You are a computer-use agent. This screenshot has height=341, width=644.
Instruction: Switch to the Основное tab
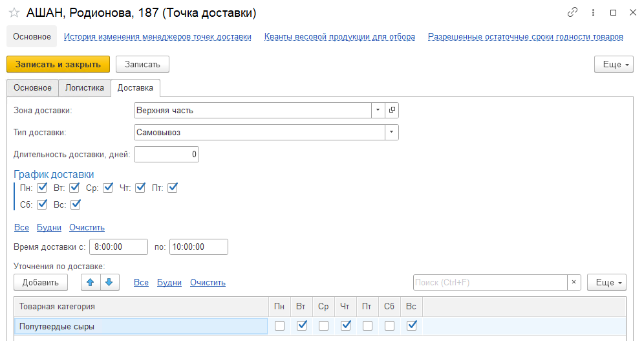pyautogui.click(x=32, y=88)
